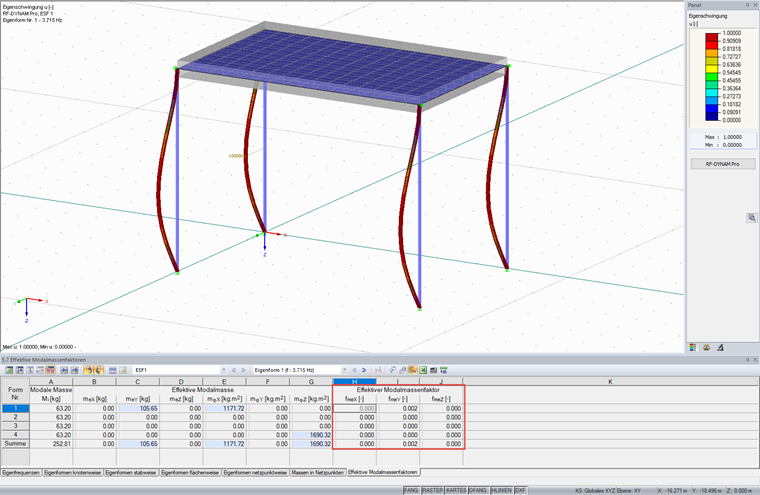760x495 pixels.
Task: Click cell 105.65 in row 1
Action: coord(138,408)
